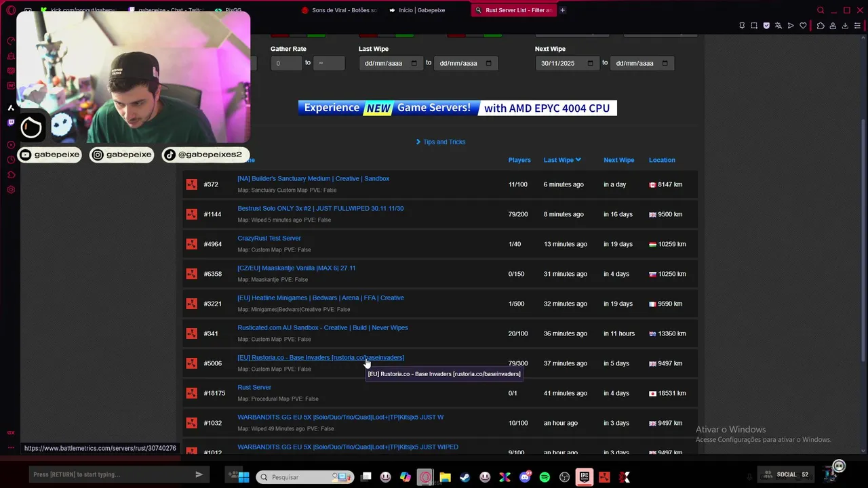Open CZ/EU Maaskantje Vanilla server
Viewport: 868px width, 488px height.
click(x=296, y=268)
